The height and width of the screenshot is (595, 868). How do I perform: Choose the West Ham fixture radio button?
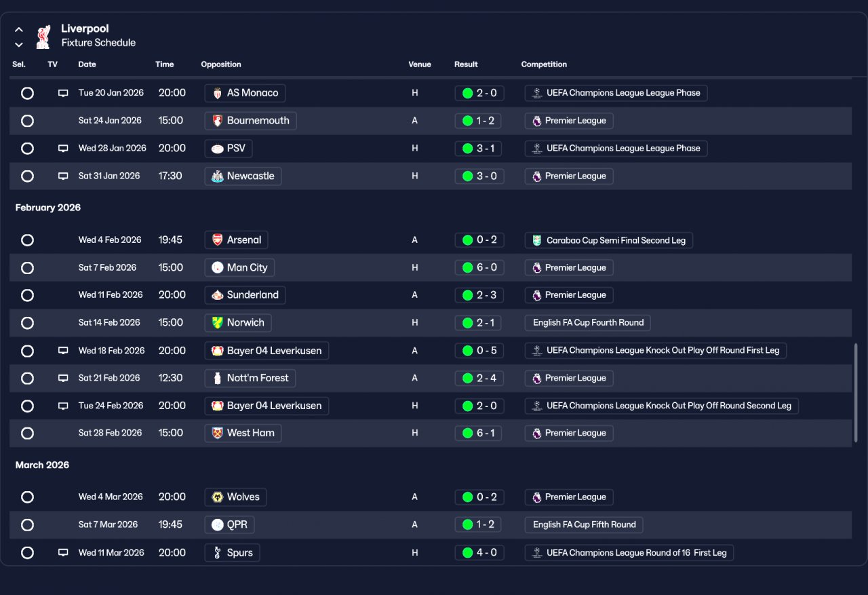click(27, 434)
